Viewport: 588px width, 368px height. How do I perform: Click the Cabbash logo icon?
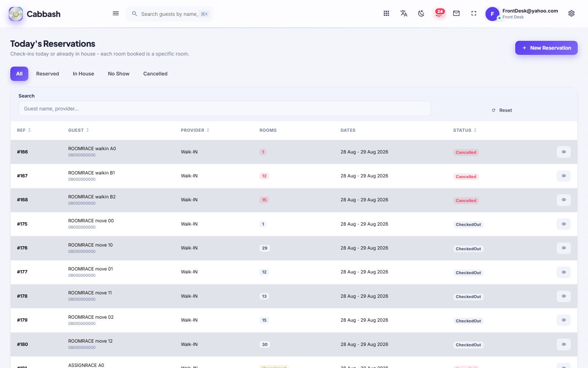tap(16, 14)
